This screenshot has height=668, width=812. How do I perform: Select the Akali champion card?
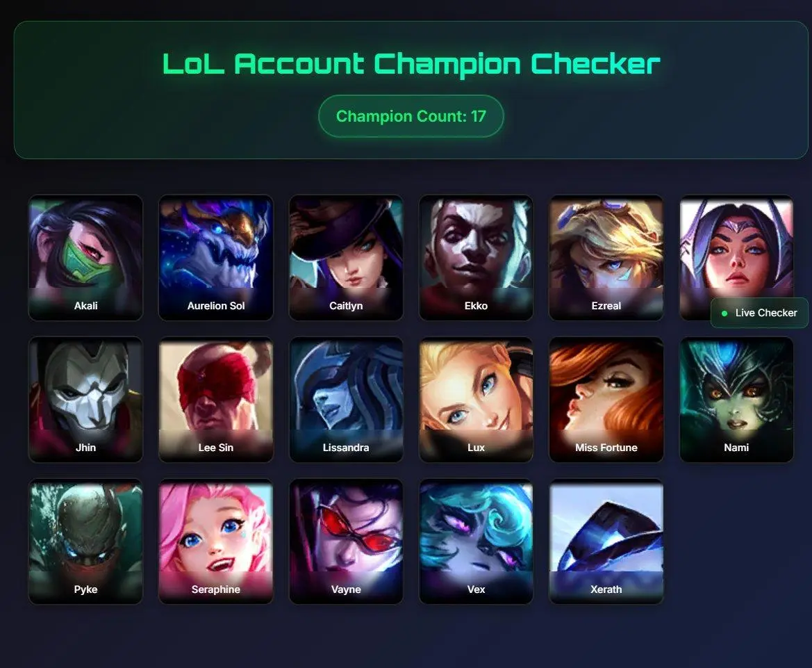85,258
